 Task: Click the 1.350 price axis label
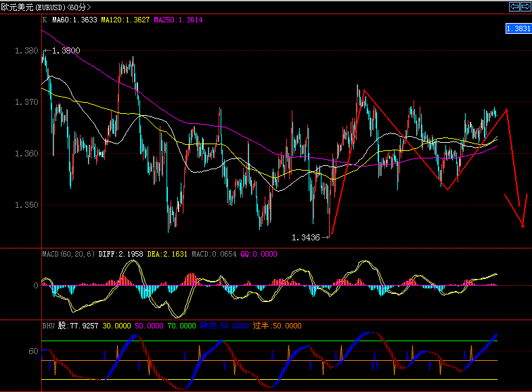click(26, 205)
